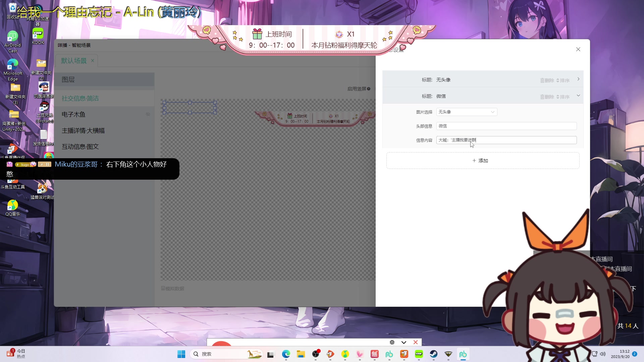Click 排序 on the 无头像 row

563,80
